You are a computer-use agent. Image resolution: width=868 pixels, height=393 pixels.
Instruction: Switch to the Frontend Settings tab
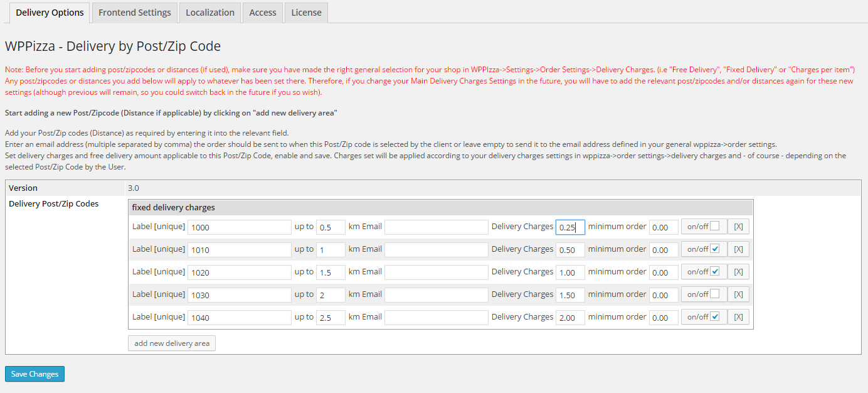(135, 13)
